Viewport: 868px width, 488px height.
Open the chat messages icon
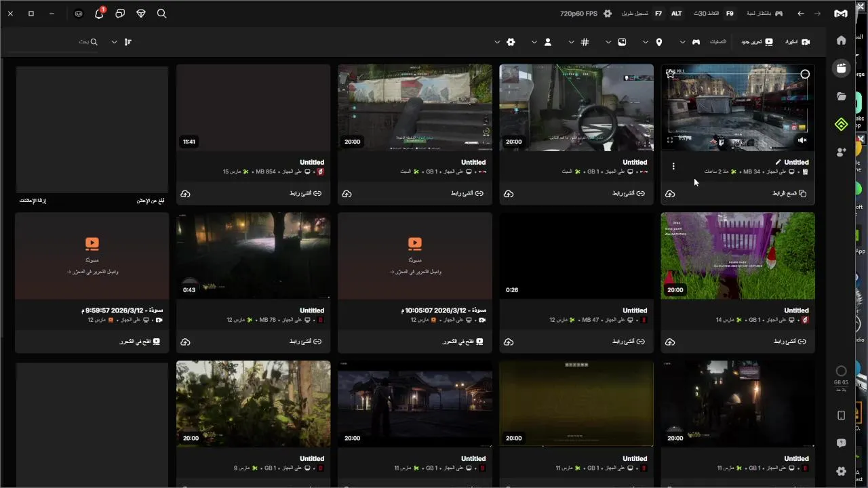pos(120,14)
